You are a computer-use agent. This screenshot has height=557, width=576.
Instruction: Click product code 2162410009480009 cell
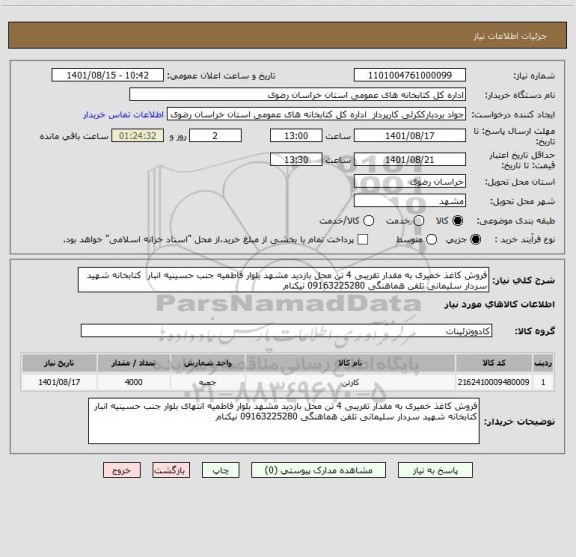coord(494,382)
